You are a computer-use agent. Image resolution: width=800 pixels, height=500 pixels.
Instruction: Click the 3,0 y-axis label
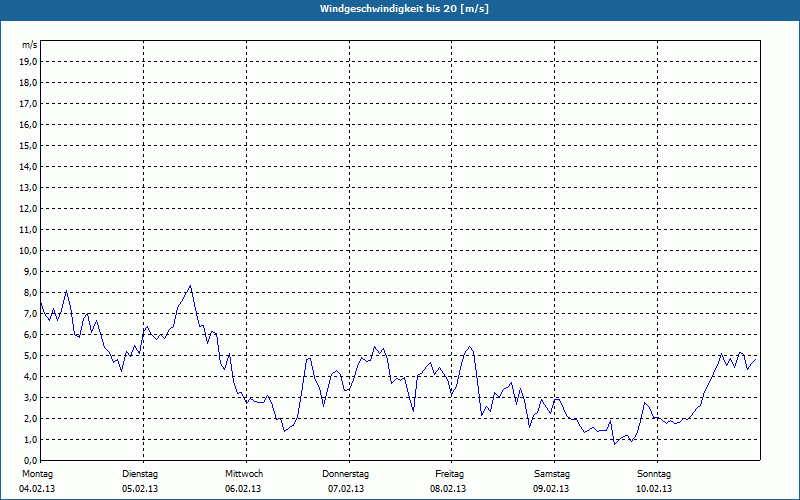coord(30,397)
